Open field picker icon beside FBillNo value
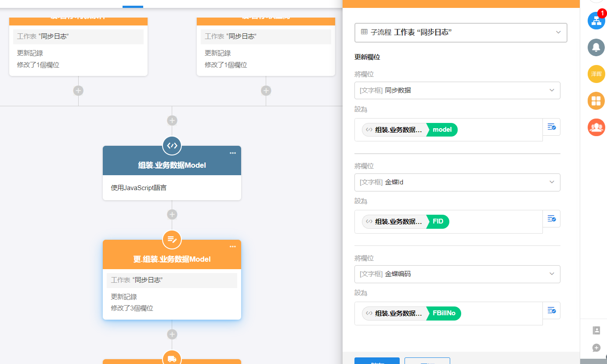Viewport: 607px width, 364px height. [x=551, y=310]
